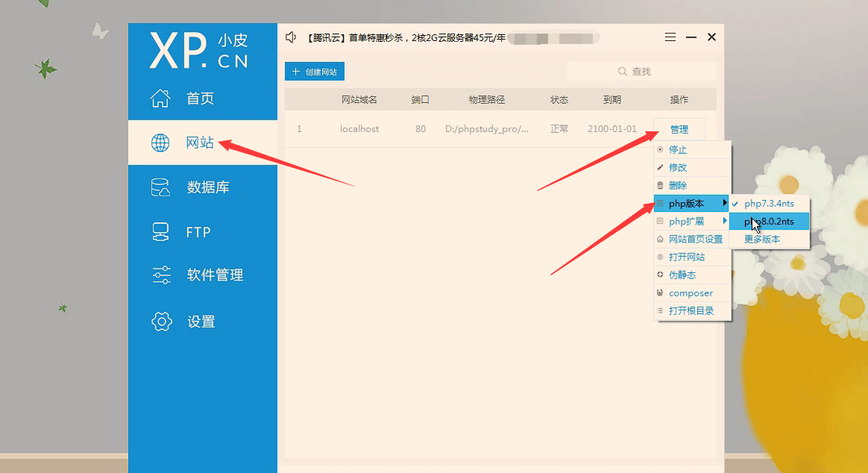Choose 网站首页设置 menu entry

(693, 239)
